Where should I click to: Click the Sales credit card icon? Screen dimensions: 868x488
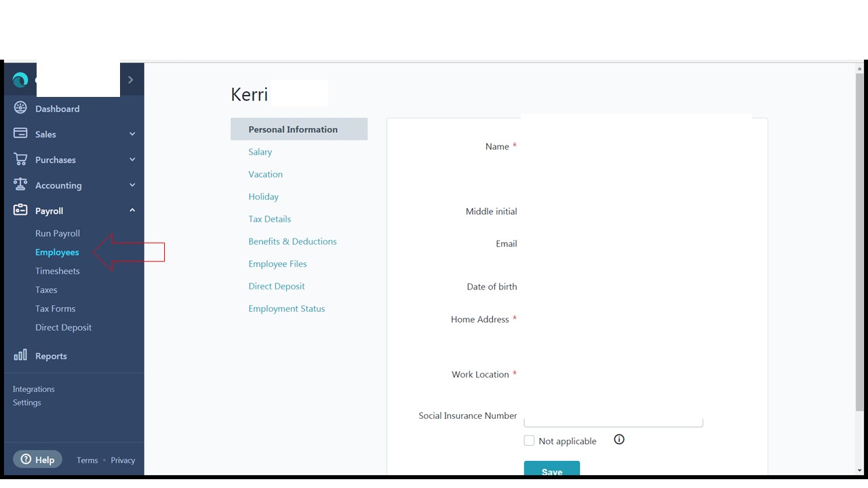point(20,134)
